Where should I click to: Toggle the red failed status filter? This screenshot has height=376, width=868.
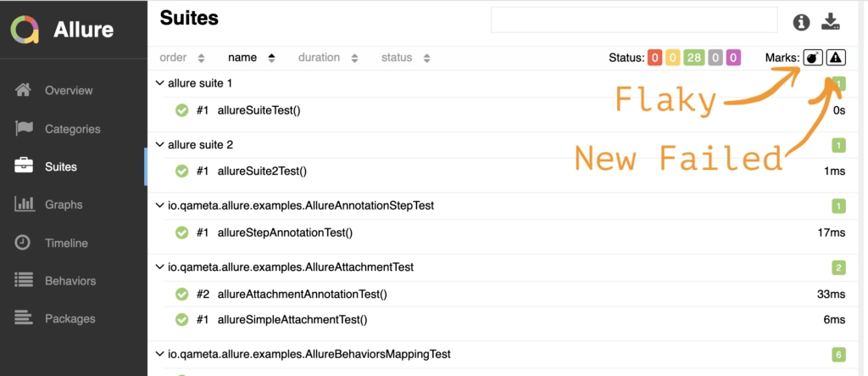[x=655, y=58]
